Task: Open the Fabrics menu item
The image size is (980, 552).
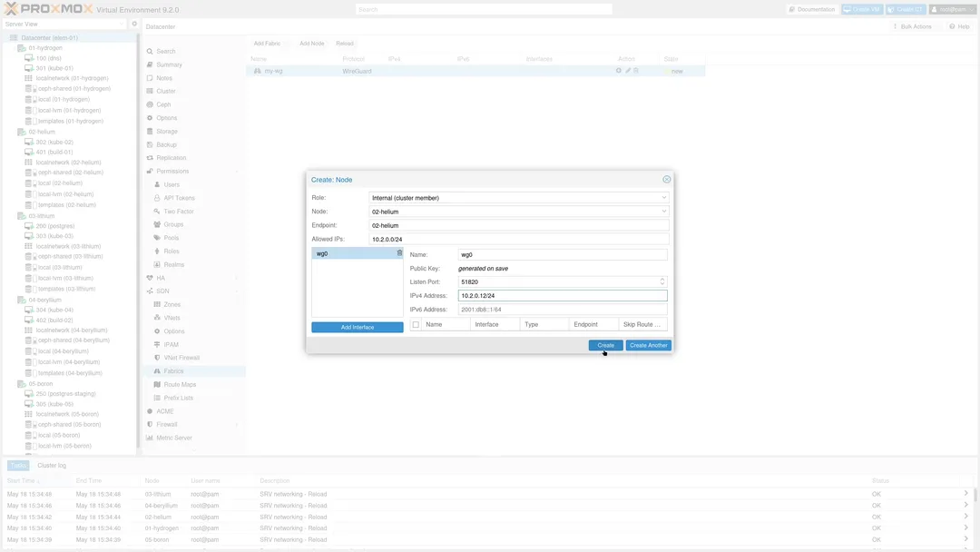Action: click(194, 371)
